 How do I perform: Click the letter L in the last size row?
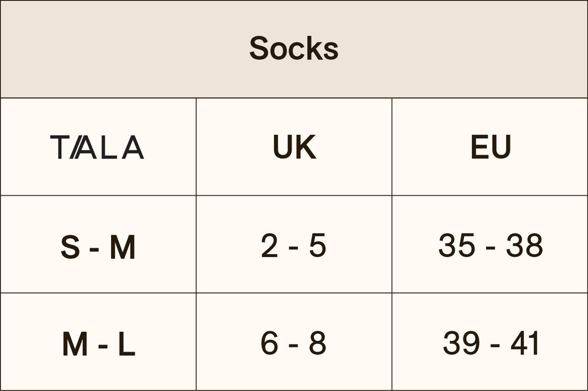click(126, 345)
